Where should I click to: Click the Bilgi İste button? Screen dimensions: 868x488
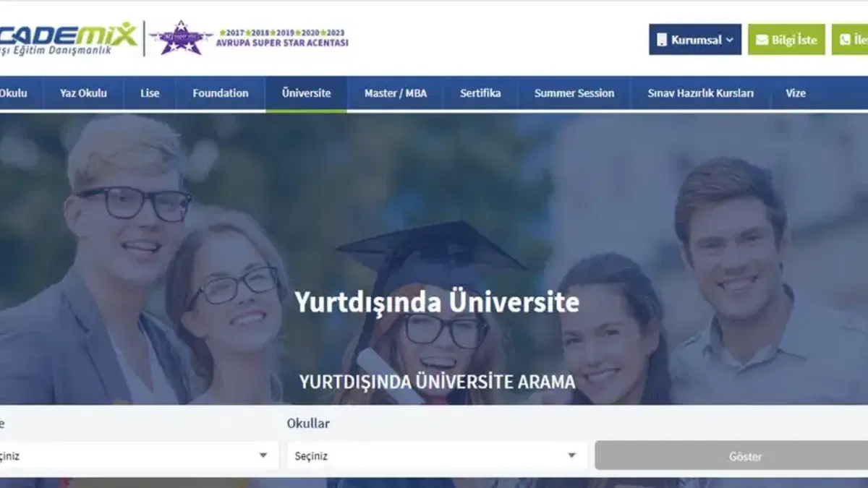[x=786, y=40]
